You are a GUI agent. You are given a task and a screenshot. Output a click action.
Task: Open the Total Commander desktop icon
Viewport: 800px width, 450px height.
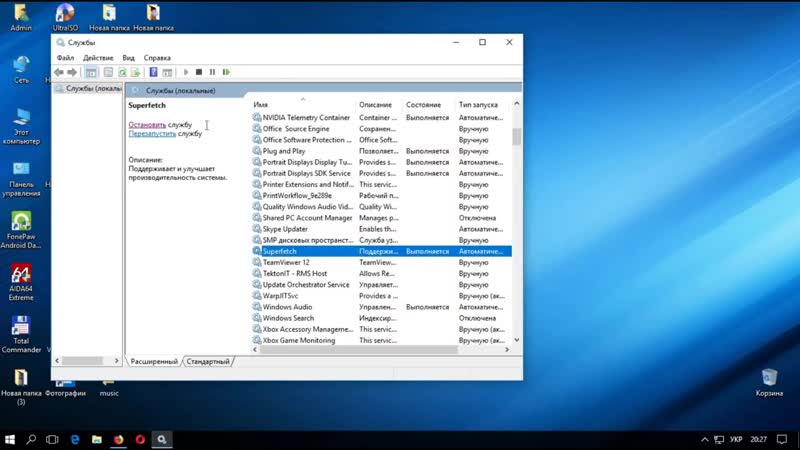21,335
